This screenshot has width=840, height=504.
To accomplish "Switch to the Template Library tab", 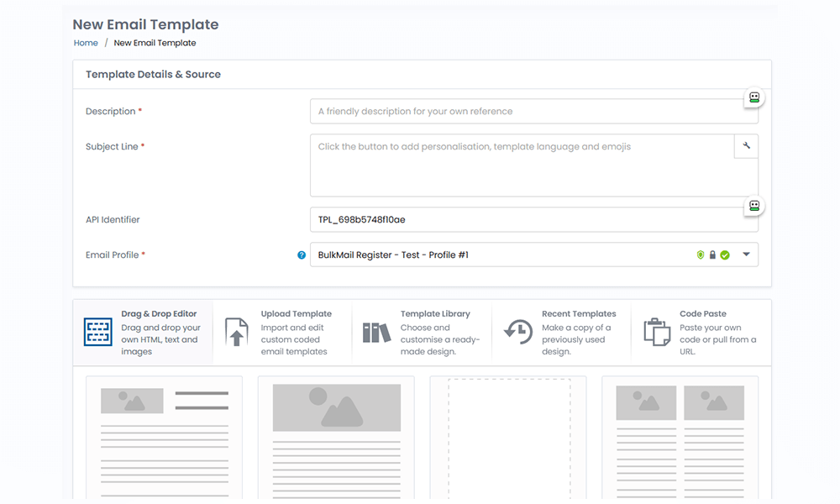I will click(x=423, y=332).
